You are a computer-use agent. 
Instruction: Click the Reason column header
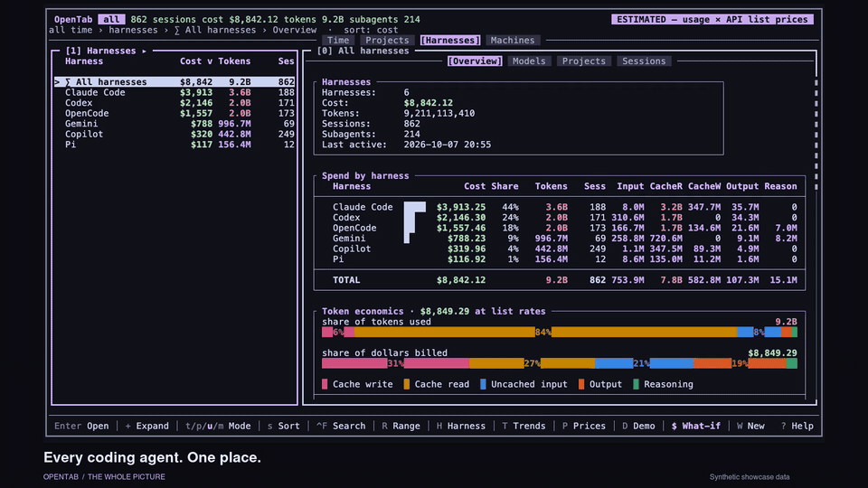780,186
